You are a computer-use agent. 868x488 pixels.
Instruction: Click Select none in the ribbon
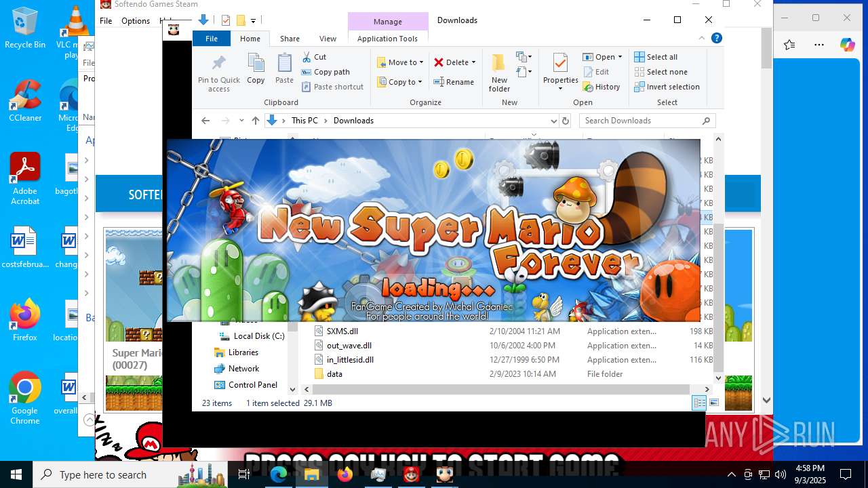tap(660, 72)
